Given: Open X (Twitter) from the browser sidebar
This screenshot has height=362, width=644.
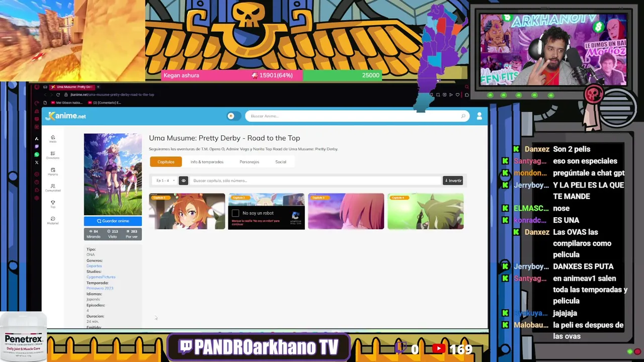Looking at the screenshot, I should 37,162.
